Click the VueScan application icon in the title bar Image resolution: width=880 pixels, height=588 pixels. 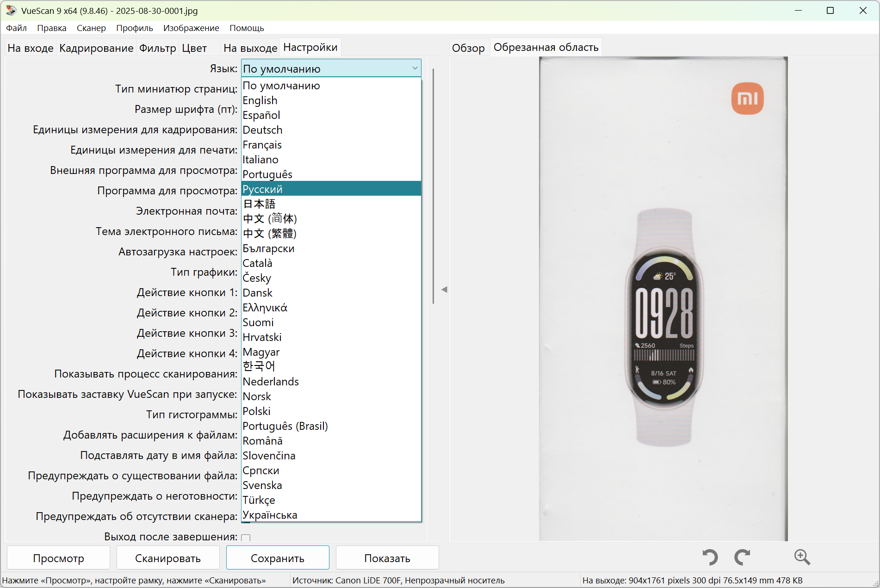click(11, 10)
